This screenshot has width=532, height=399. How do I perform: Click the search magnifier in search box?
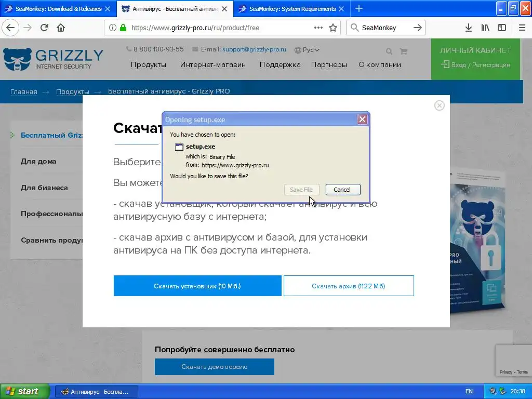pyautogui.click(x=354, y=28)
